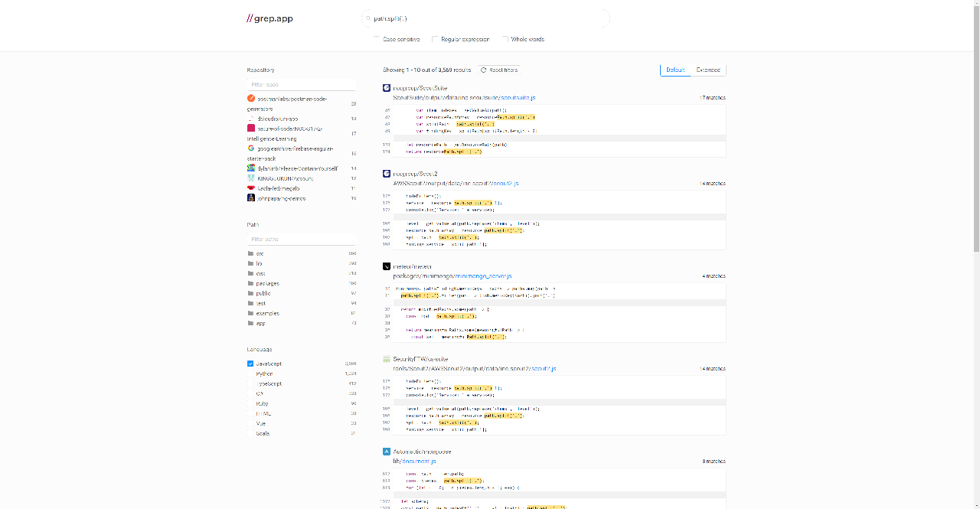The image size is (980, 509).
Task: Click the nccgroup/ScoutSuite repository avatar icon
Action: 387,87
